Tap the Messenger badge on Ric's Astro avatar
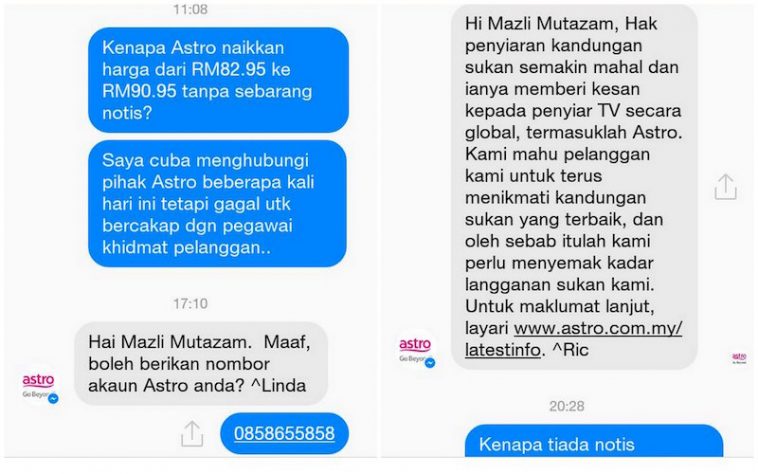758x474 pixels. tap(429, 362)
